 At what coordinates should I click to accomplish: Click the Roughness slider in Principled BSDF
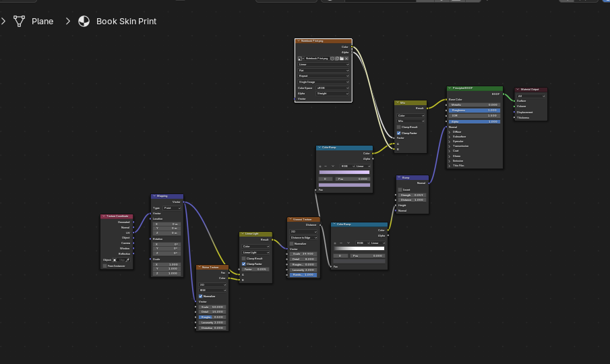click(x=475, y=110)
